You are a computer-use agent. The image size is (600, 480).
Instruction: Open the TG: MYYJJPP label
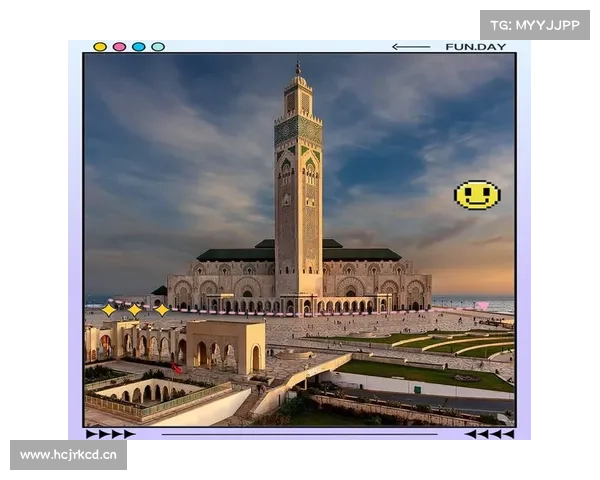[x=535, y=25]
